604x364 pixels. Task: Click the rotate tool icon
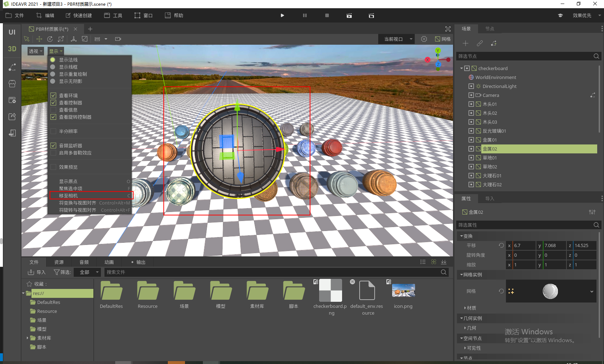[x=50, y=39]
